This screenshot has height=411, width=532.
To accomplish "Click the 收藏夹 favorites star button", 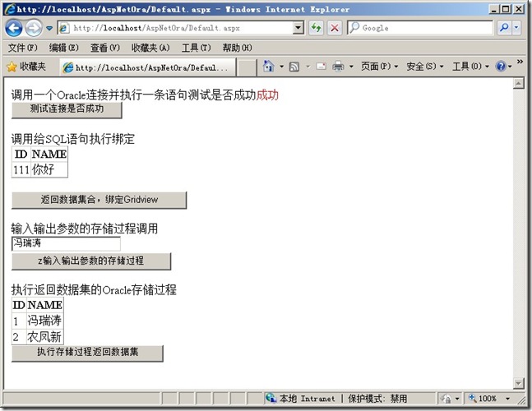I will tap(26, 67).
